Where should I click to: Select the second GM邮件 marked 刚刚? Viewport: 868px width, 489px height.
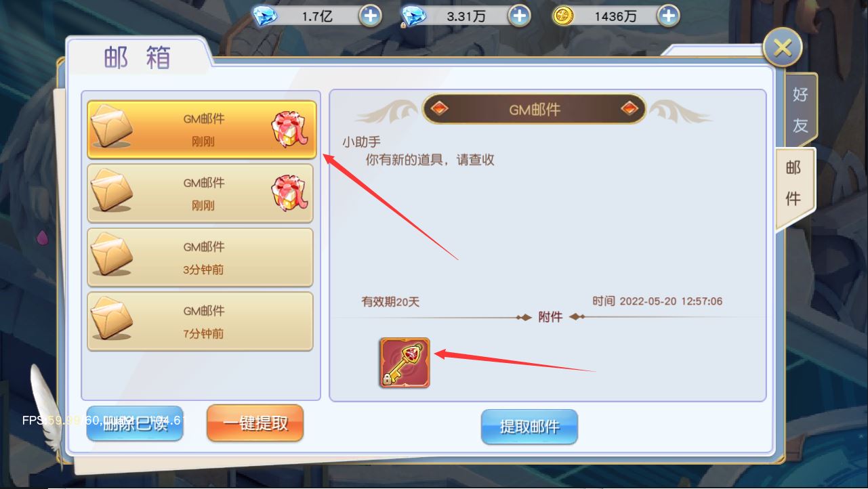point(200,194)
